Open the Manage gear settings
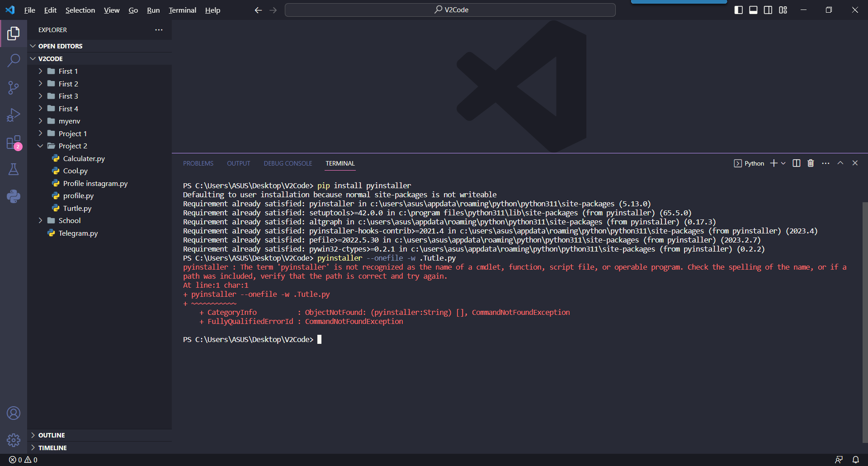This screenshot has height=466, width=868. click(x=14, y=440)
